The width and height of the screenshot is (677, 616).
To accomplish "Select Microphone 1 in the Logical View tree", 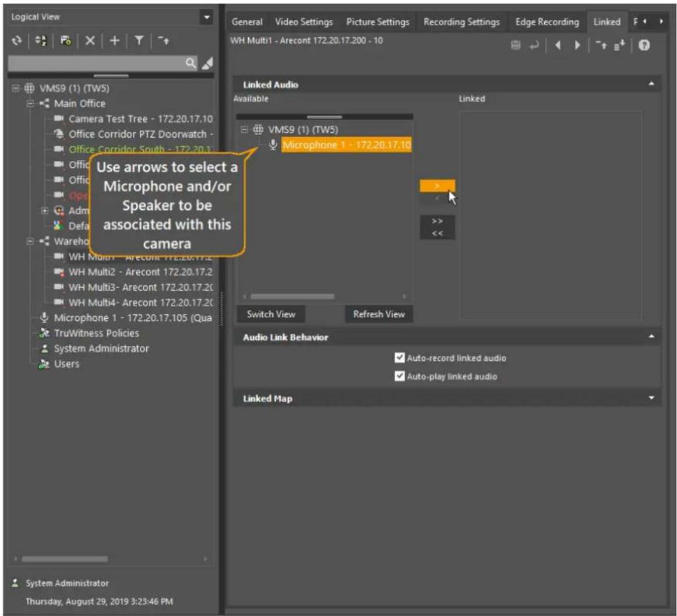I will (x=133, y=318).
